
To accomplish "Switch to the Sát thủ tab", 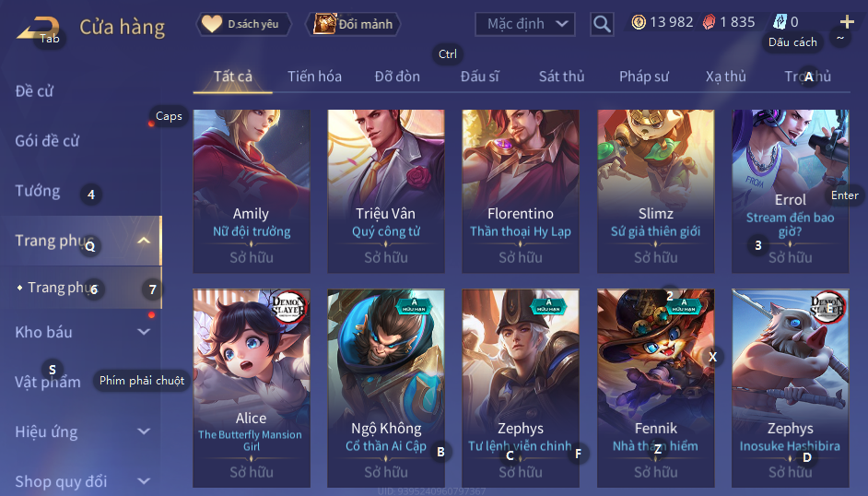I will (x=562, y=77).
